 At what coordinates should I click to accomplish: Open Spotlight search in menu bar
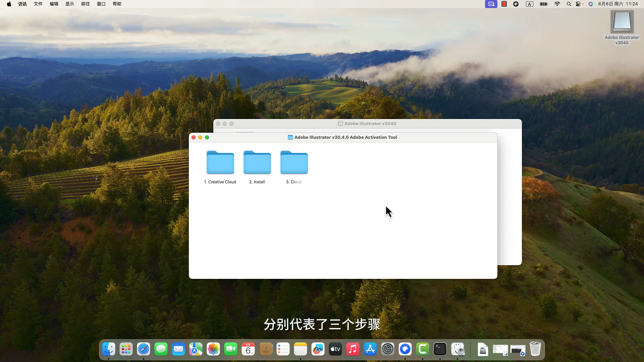(x=569, y=4)
